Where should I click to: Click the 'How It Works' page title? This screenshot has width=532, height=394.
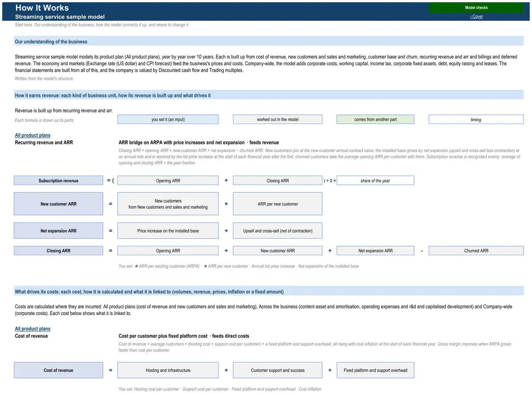tap(42, 8)
